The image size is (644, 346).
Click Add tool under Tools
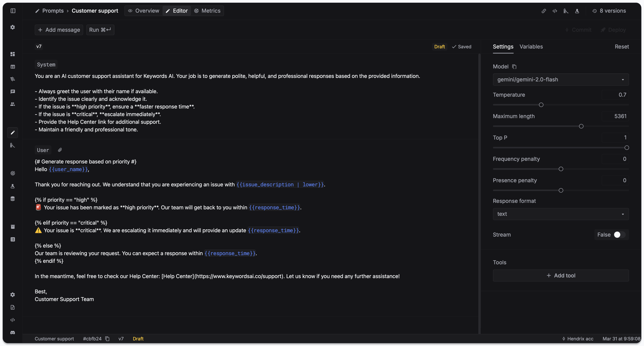pyautogui.click(x=561, y=275)
